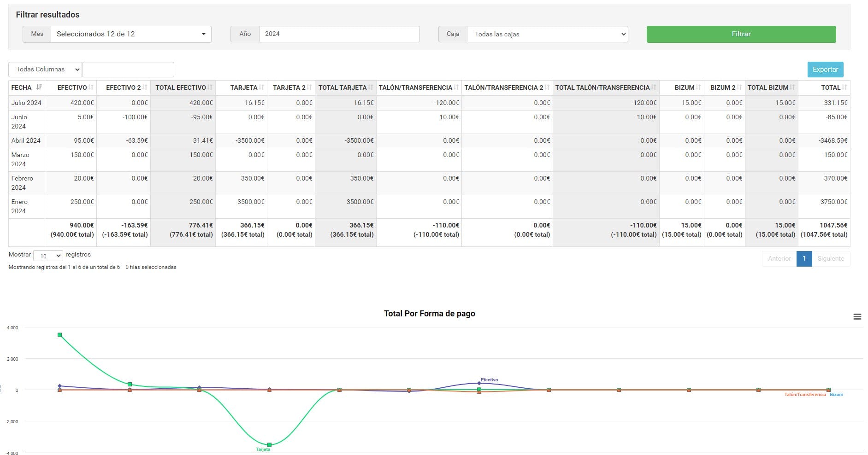Sort the TOTAL TARJETA column
Image resolution: width=868 pixels, height=455 pixels.
click(372, 87)
